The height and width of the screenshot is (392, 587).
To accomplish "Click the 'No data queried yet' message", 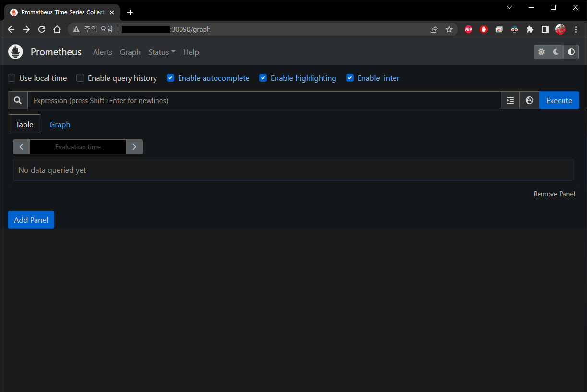I will [x=52, y=170].
